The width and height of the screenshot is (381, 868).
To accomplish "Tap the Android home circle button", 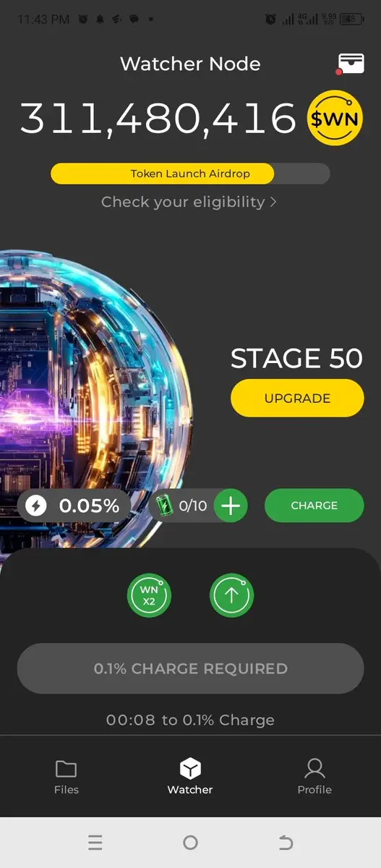I will click(x=190, y=843).
